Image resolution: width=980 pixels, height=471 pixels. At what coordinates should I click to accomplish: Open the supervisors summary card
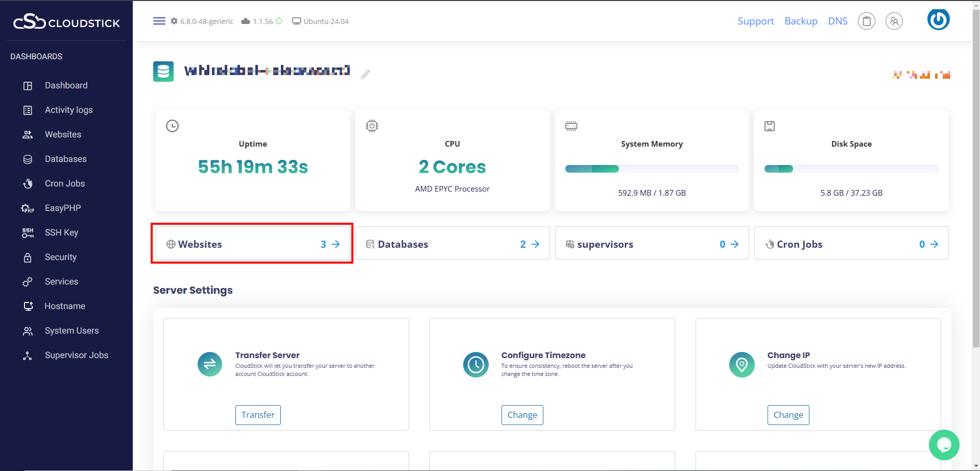coord(652,244)
